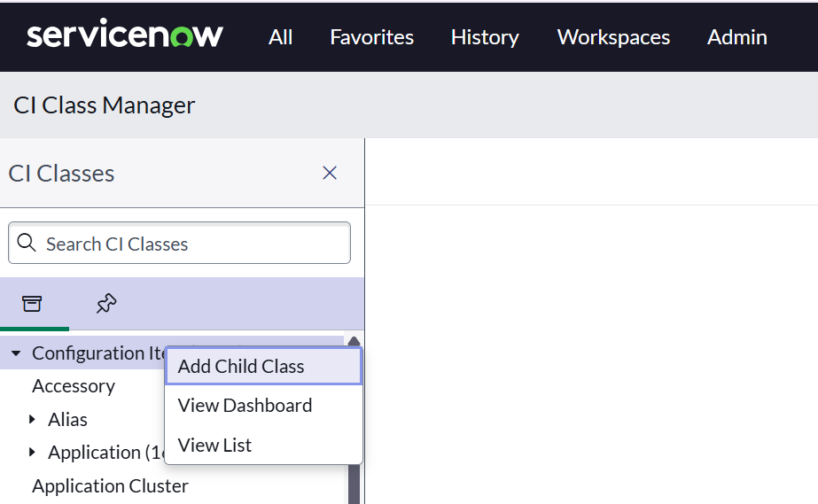The width and height of the screenshot is (818, 504).
Task: Click the magnifier search icon
Action: (26, 243)
